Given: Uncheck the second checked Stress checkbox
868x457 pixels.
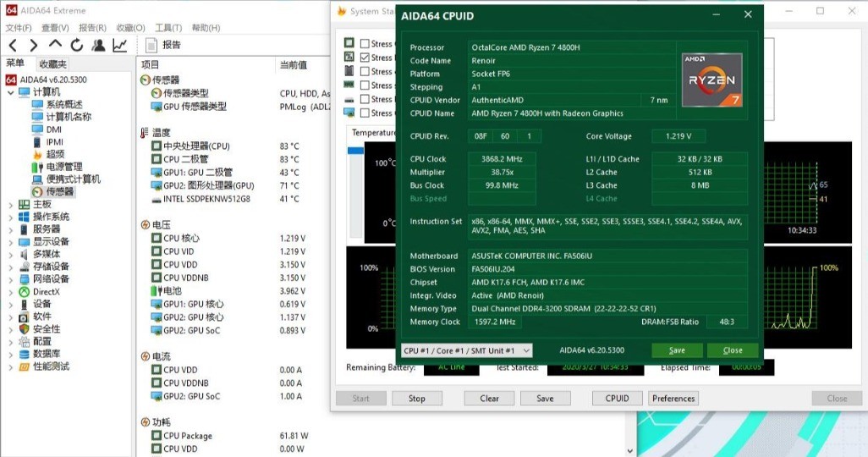Looking at the screenshot, I should (365, 58).
